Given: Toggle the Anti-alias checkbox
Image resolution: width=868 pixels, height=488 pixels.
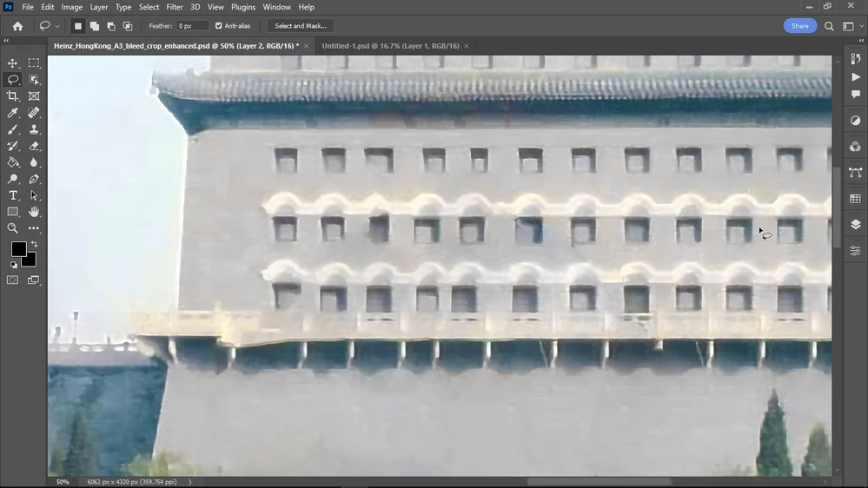Looking at the screenshot, I should click(219, 26).
